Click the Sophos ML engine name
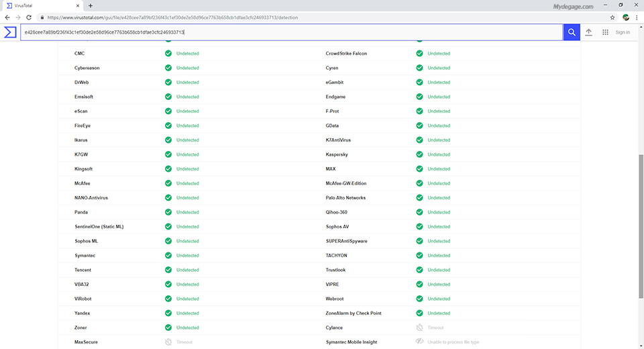644x349 pixels. [87, 241]
